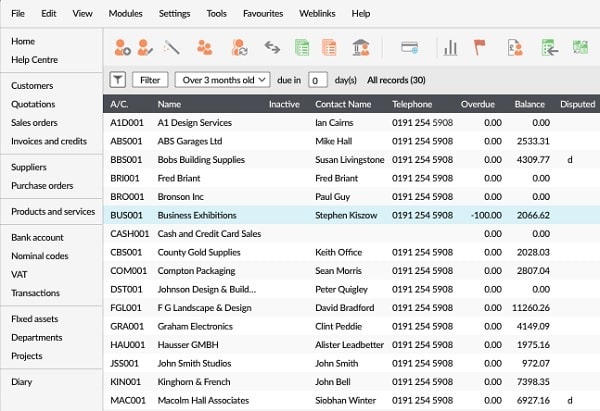The image size is (600, 411).
Task: Open Diary in sidebar
Action: coord(21,382)
